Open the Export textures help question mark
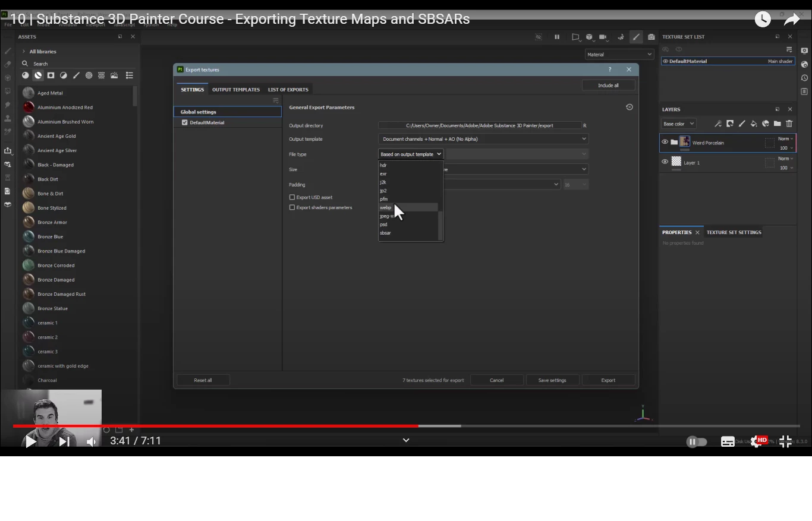812x521 pixels. click(609, 70)
